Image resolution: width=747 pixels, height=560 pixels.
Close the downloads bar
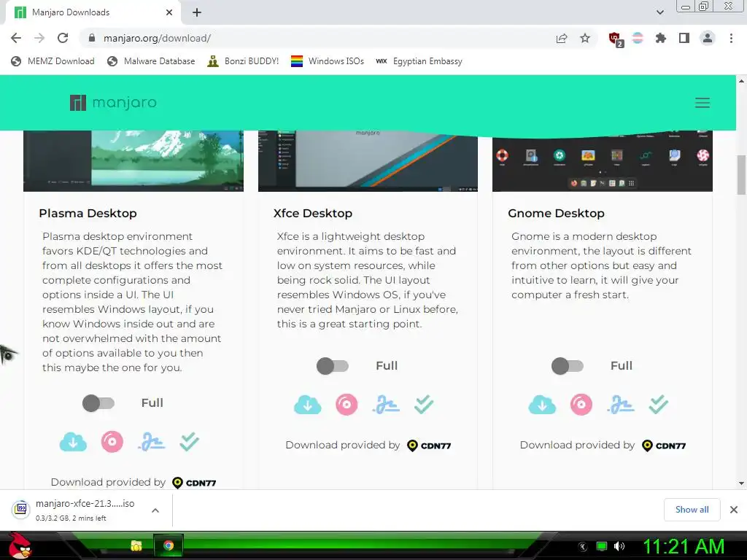(734, 510)
